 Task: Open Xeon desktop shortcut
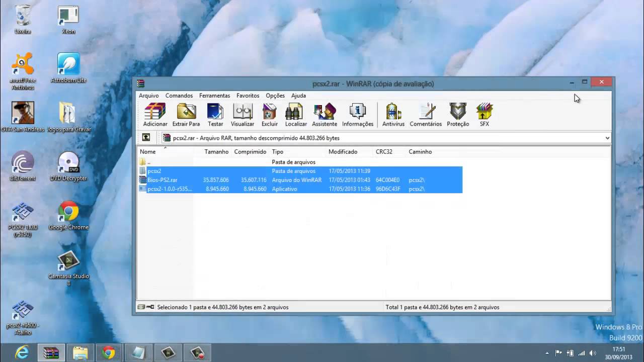click(68, 21)
